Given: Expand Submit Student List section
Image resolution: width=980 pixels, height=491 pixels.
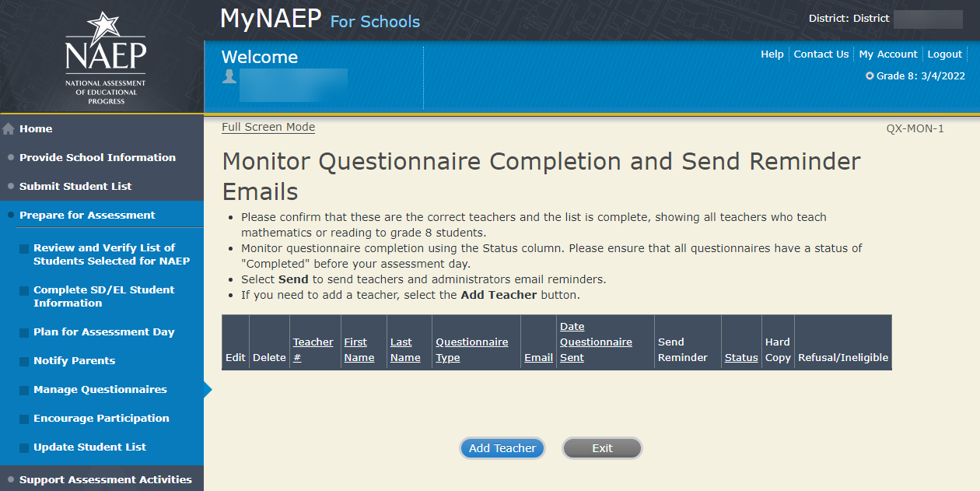Looking at the screenshot, I should [75, 186].
